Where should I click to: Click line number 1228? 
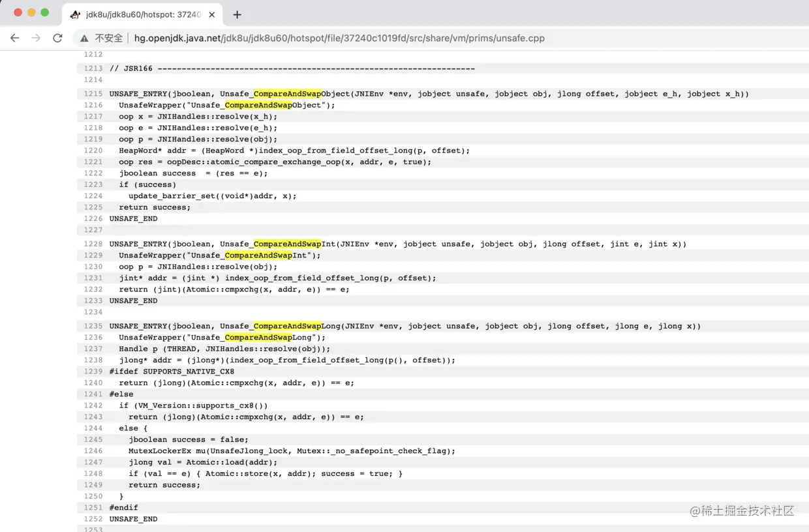[x=93, y=244]
